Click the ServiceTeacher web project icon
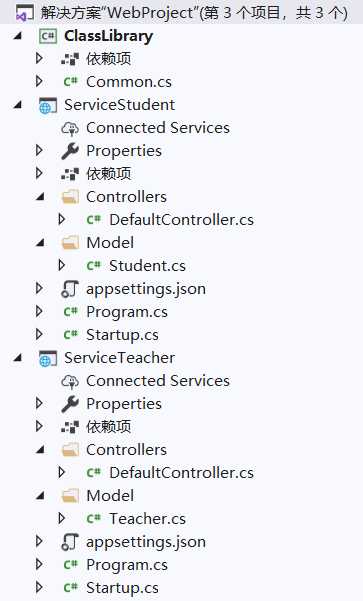The image size is (363, 601). (x=48, y=358)
